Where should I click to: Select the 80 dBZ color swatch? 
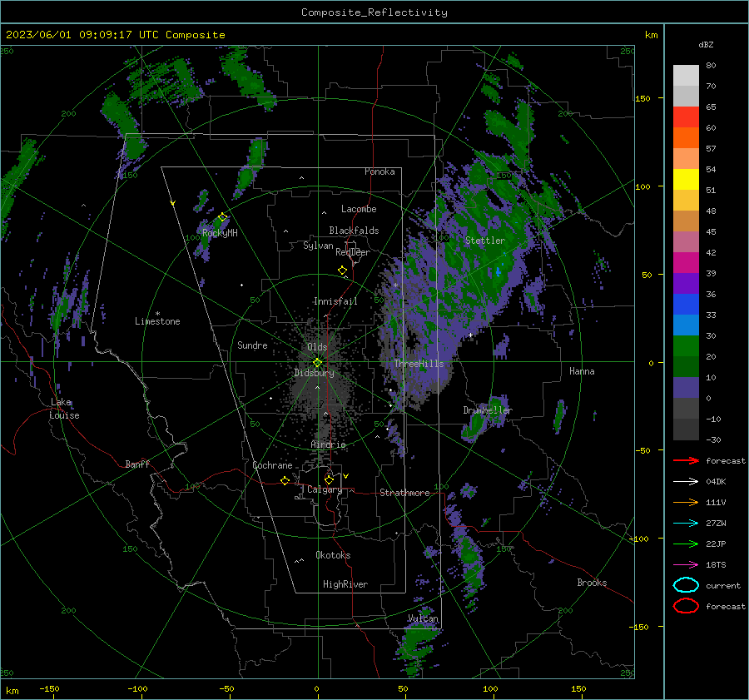point(686,75)
